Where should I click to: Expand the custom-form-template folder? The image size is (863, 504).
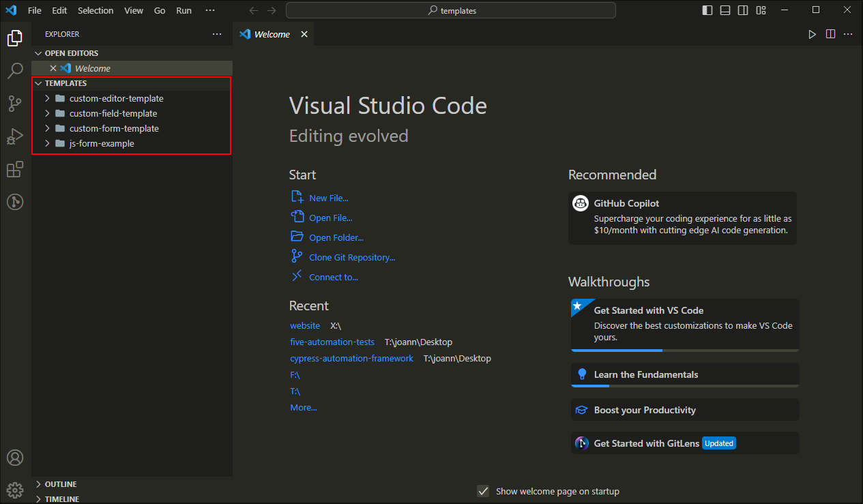47,128
